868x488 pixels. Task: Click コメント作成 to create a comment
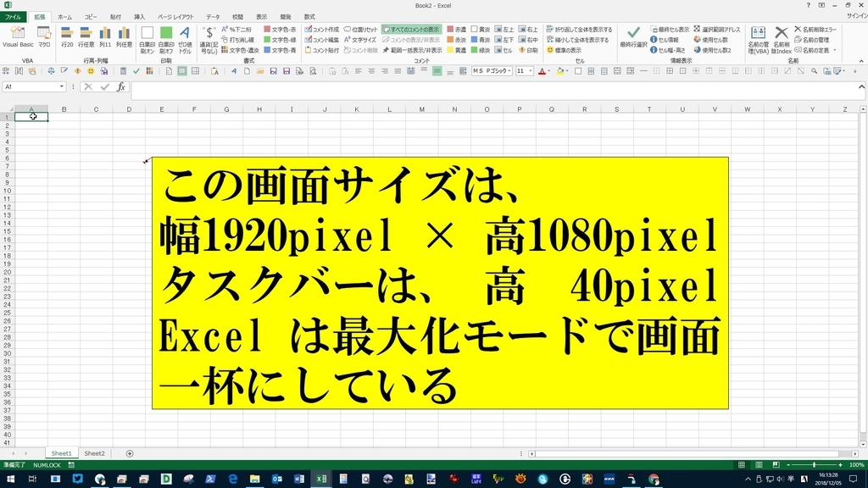tap(321, 30)
